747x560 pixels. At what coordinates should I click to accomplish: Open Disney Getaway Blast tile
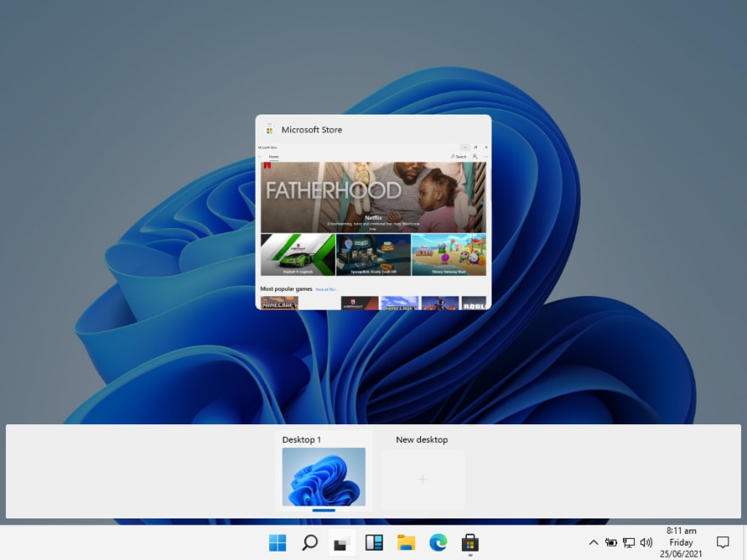pyautogui.click(x=449, y=255)
